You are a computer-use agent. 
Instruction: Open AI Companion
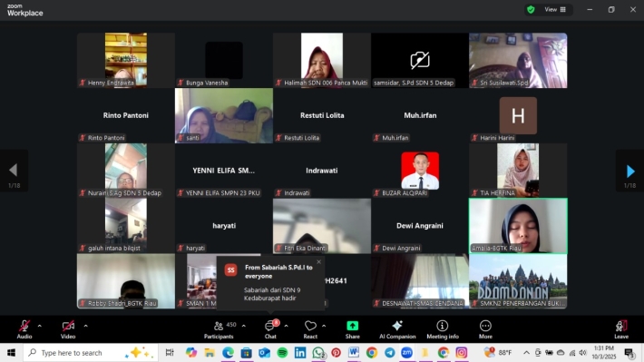[397, 329]
